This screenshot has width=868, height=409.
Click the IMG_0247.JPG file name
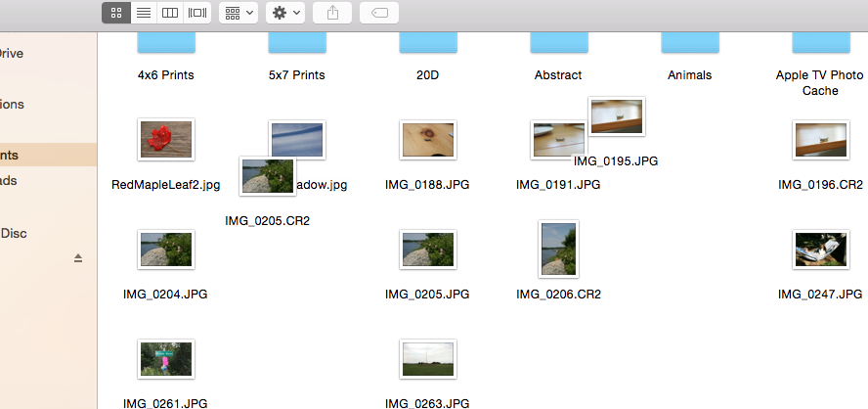[x=820, y=295]
